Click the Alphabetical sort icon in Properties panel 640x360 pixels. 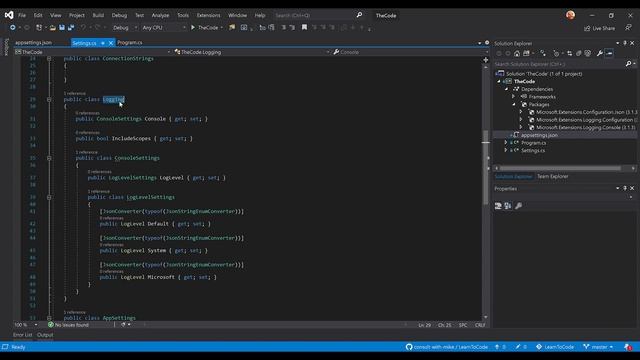pos(508,206)
